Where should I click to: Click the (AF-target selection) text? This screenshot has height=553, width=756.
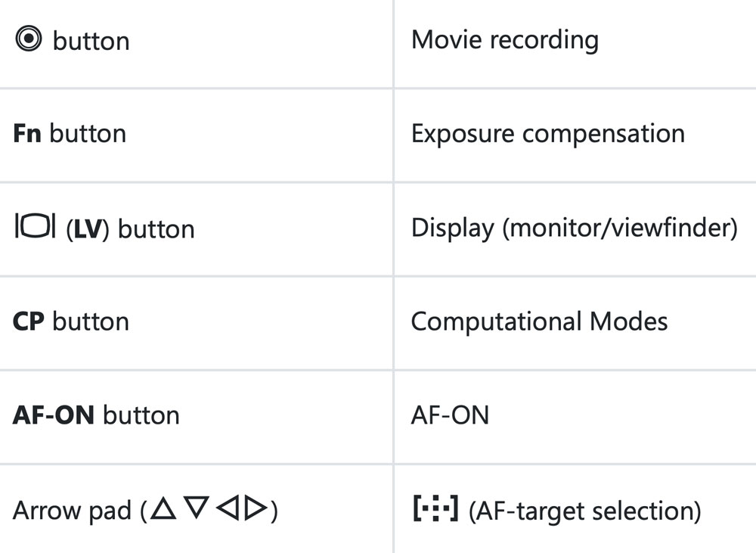click(584, 511)
